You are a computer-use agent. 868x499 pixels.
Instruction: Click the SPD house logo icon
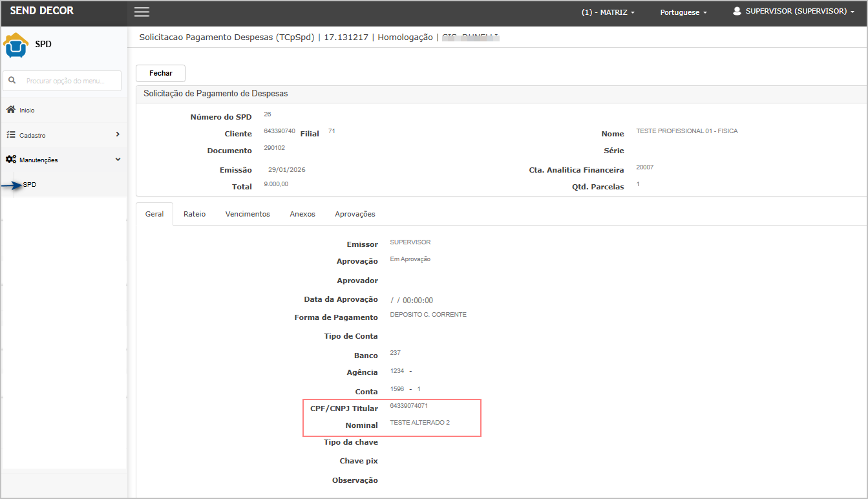[16, 45]
